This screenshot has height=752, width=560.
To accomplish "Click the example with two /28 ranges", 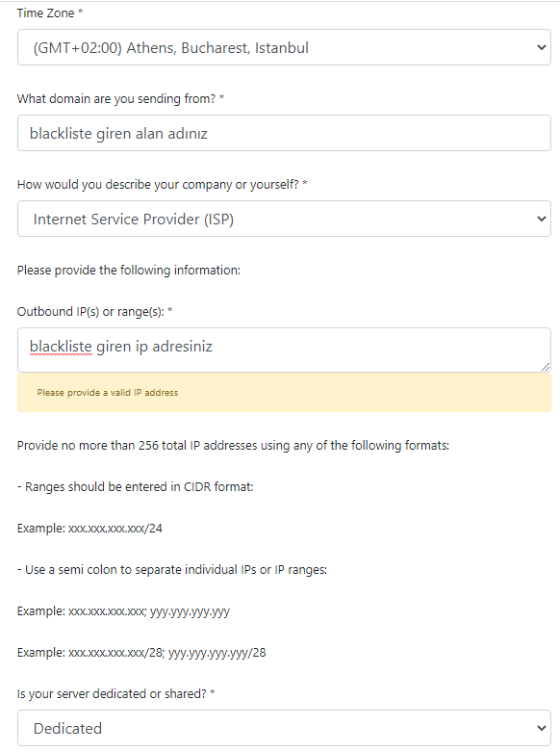I will [x=141, y=653].
